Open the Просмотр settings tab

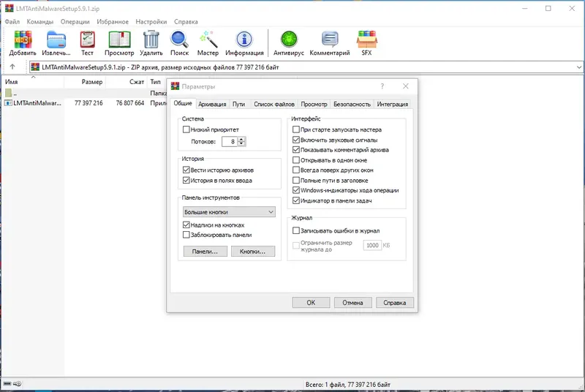click(x=314, y=104)
